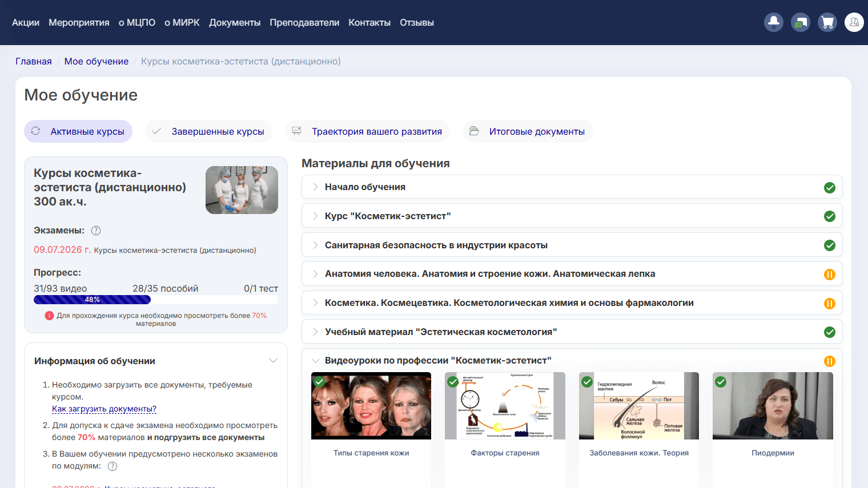
Task: Click checkmark icon in Завершенные курсы tab
Action: point(156,131)
